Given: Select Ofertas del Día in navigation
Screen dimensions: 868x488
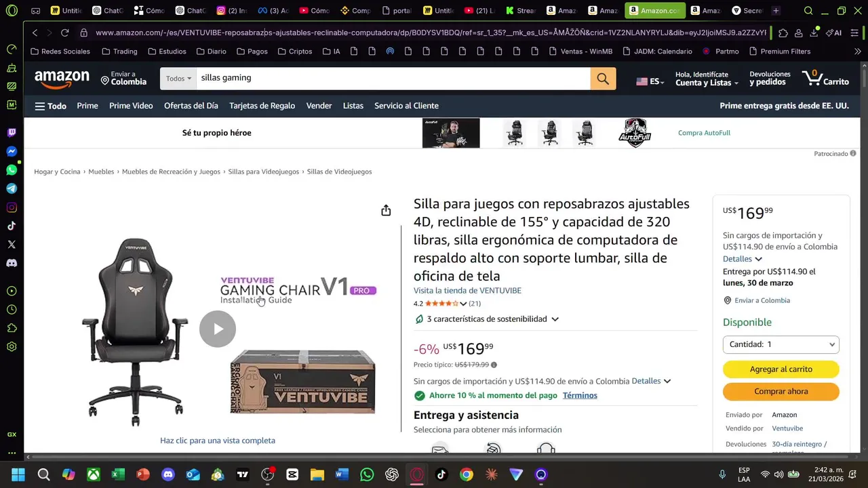Looking at the screenshot, I should pos(191,106).
